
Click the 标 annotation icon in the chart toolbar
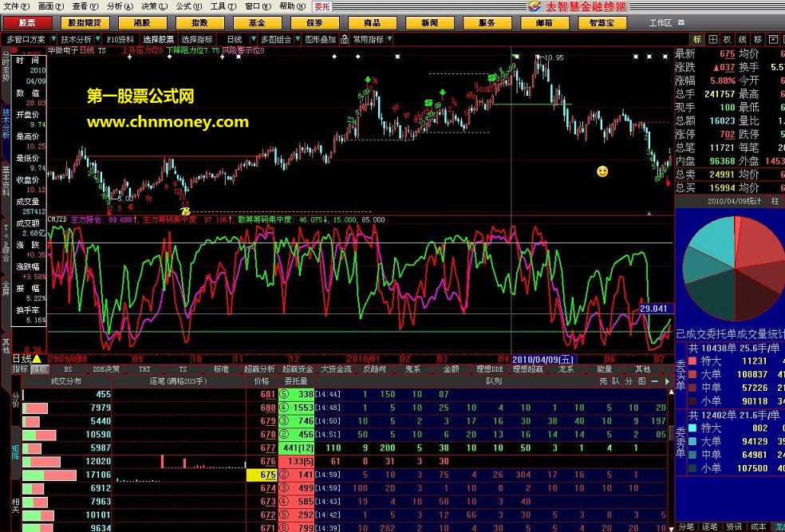697,40
